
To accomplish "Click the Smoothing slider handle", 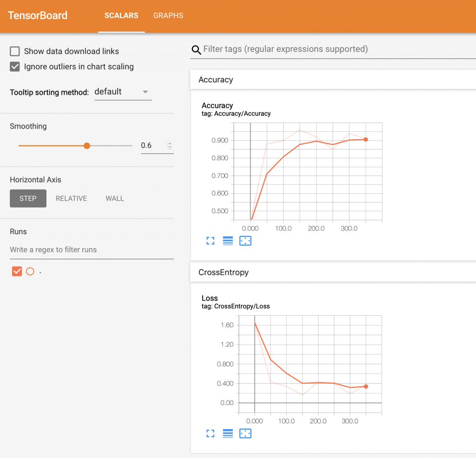I will (x=87, y=145).
